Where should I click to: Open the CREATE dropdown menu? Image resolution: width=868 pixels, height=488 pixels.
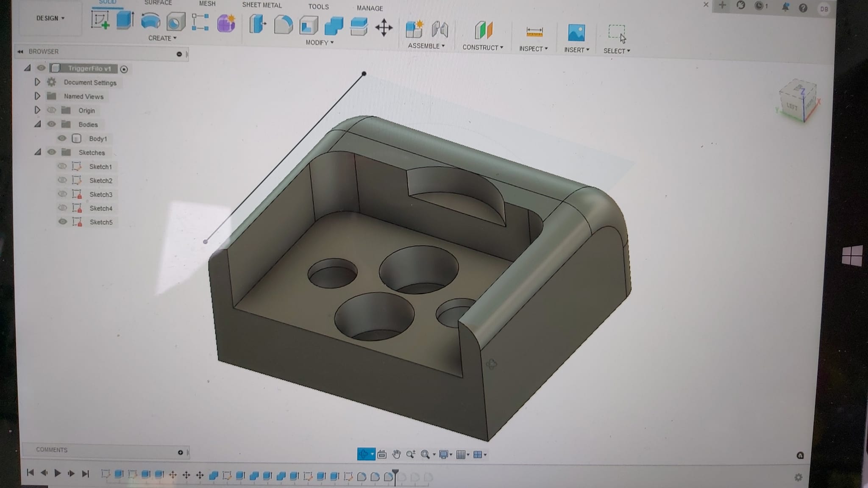[x=162, y=38]
